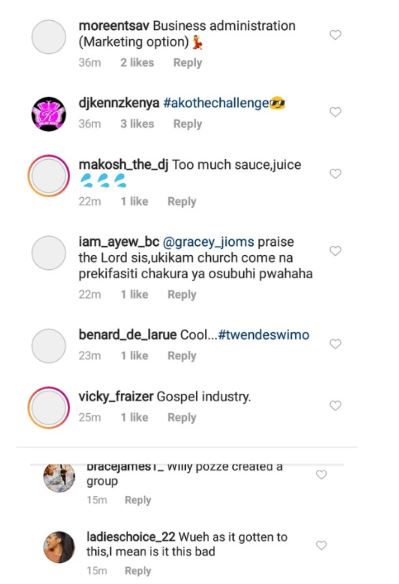Tap heart next to vicky_fraizer's comment
Viewport: 399px width, 584px height.
pos(335,405)
